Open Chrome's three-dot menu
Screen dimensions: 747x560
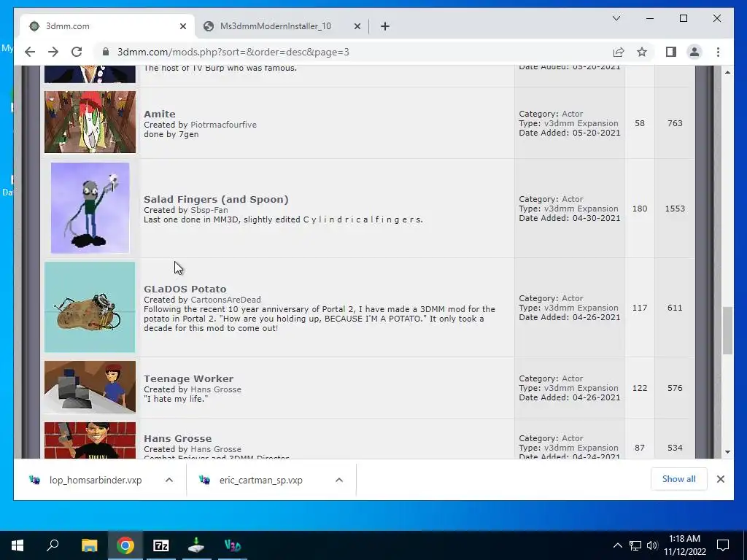pos(718,52)
